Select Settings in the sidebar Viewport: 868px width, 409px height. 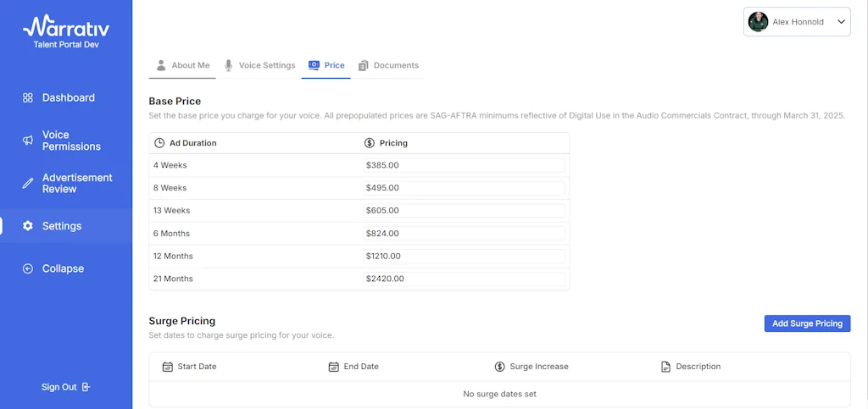tap(66, 226)
